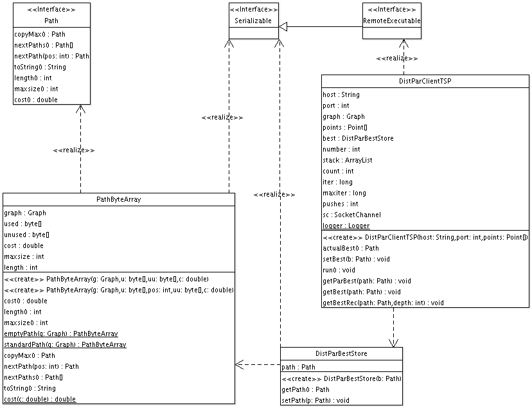Click the four-argument PathByteArray constructor
The height and width of the screenshot is (408, 532).
pyautogui.click(x=106, y=279)
